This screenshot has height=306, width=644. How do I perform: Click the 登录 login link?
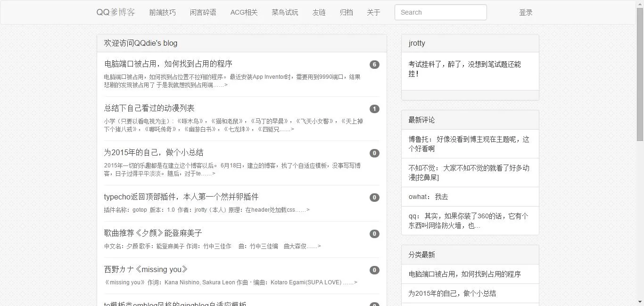pos(526,13)
